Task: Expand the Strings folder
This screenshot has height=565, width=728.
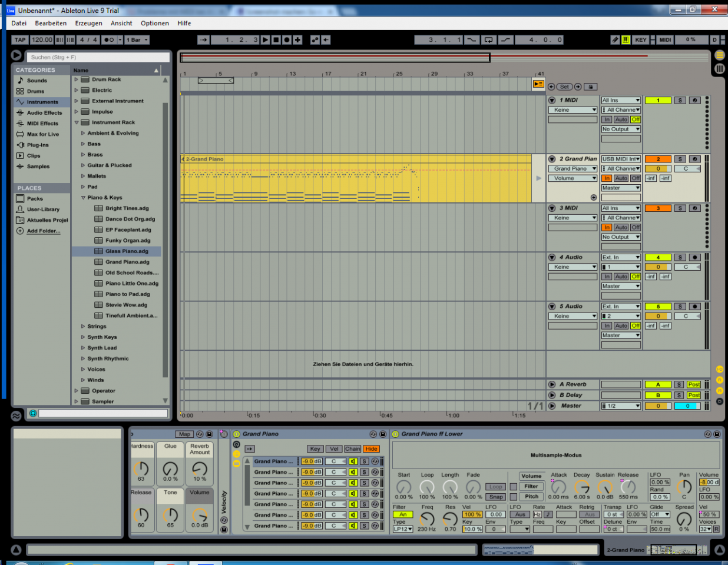Action: (83, 327)
